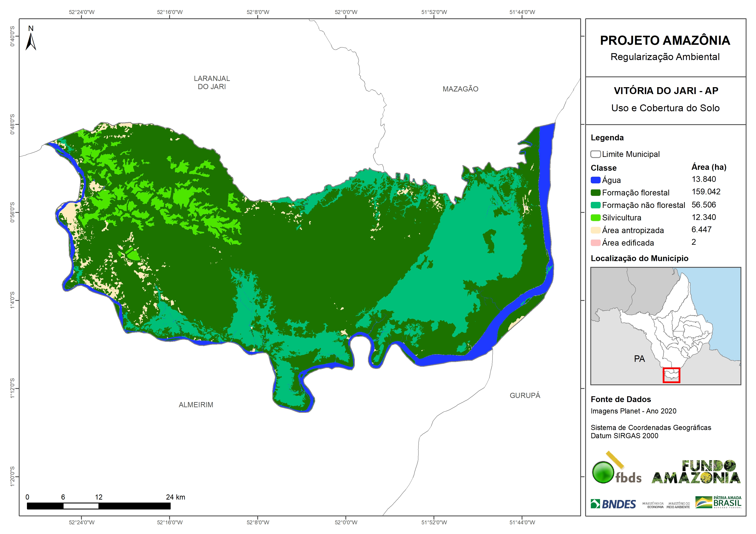The image size is (756, 534).
Task: Click the beige Área antropizada swatch
Action: [x=595, y=230]
